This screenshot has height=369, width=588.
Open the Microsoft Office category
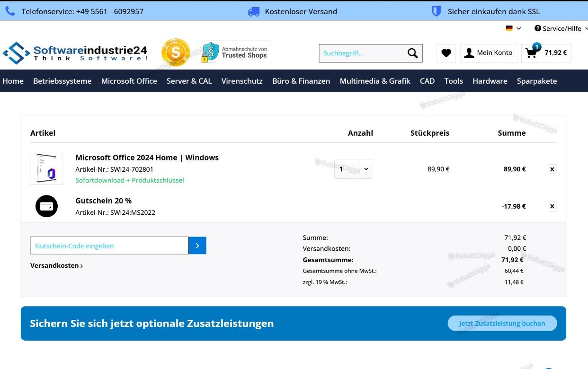coord(129,81)
